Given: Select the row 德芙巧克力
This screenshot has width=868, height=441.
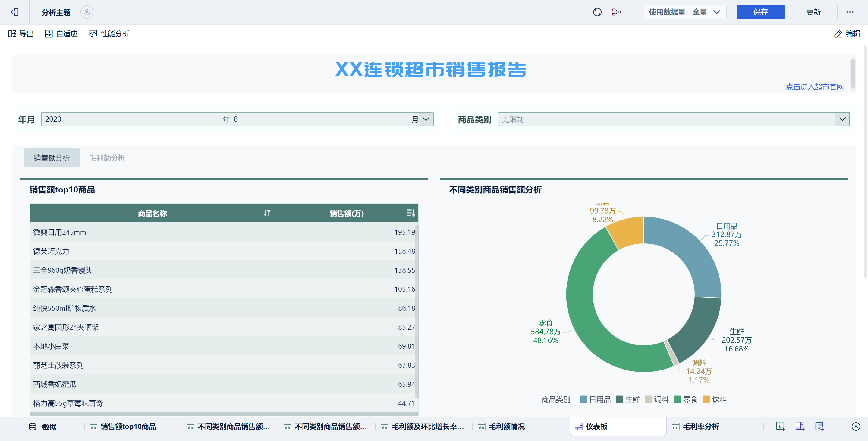Looking at the screenshot, I should point(224,251).
